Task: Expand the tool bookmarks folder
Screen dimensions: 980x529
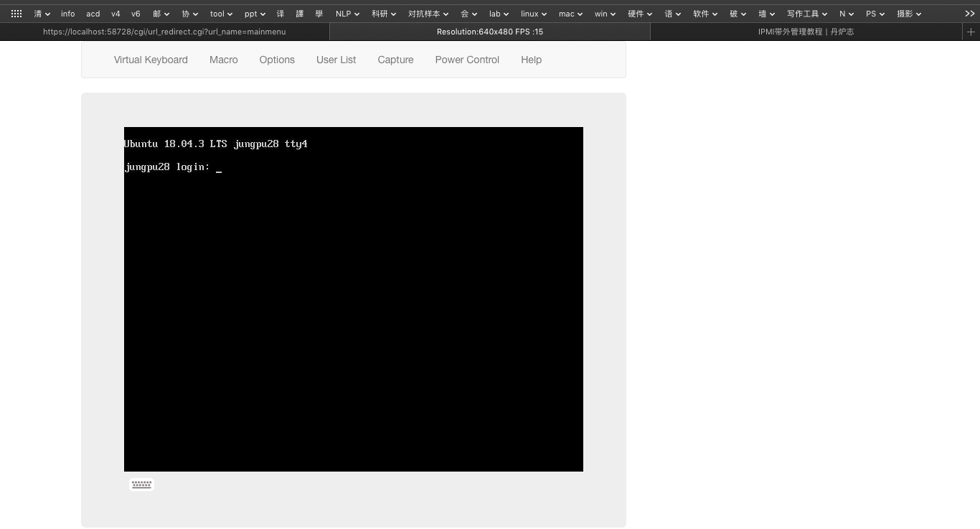Action: [221, 14]
